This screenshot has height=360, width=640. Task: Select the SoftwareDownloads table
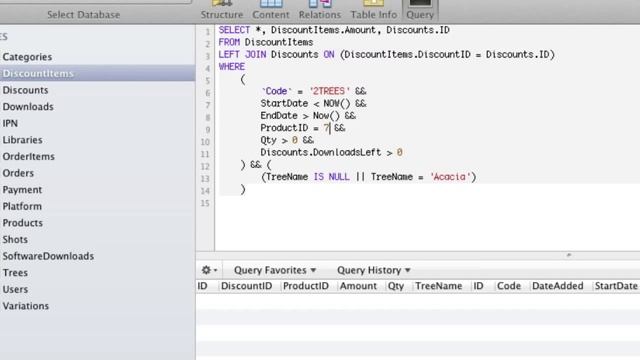coord(98,256)
